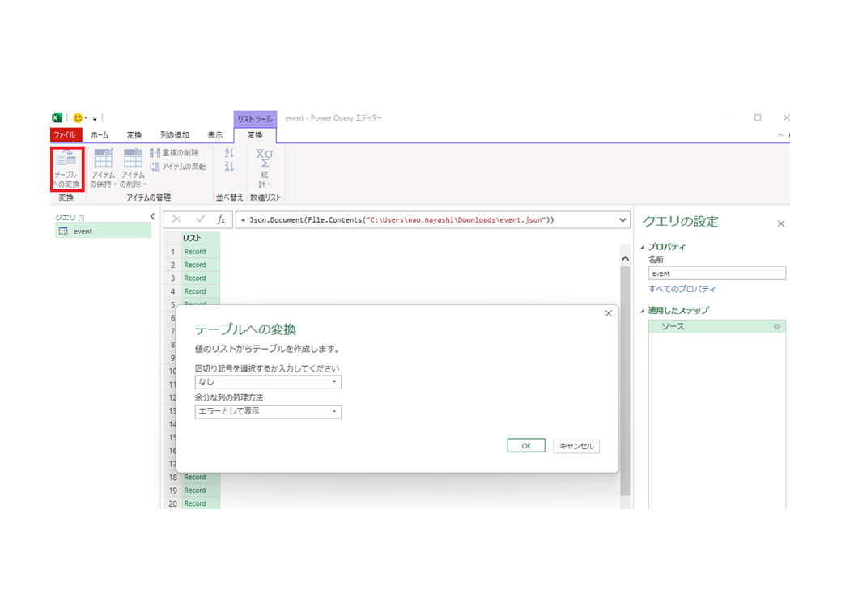Select the Record in row 18
The image size is (841, 616).
click(x=201, y=477)
